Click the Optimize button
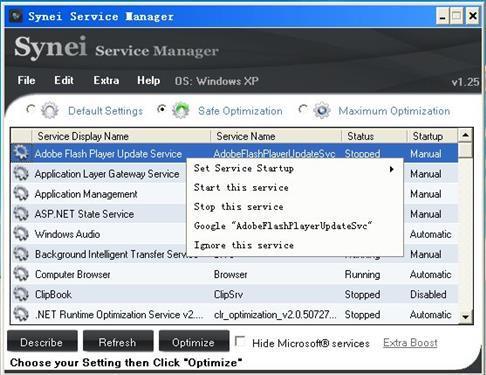This screenshot has height=375, width=486. [194, 341]
